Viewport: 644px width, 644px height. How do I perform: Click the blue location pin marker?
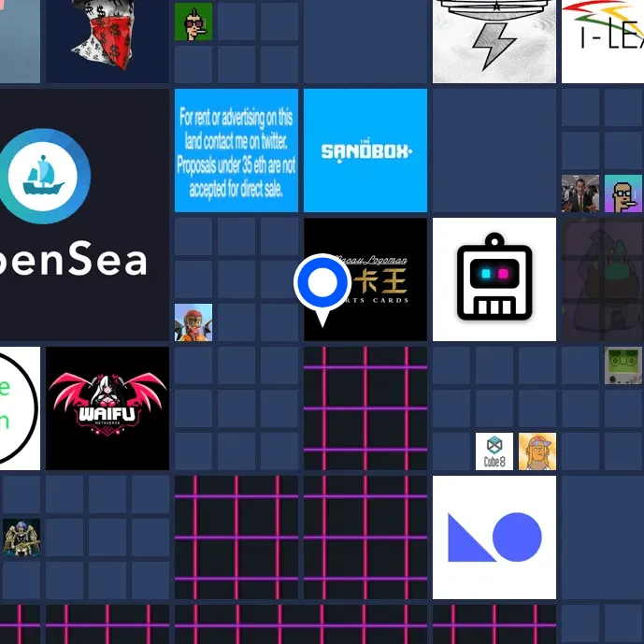point(322,290)
